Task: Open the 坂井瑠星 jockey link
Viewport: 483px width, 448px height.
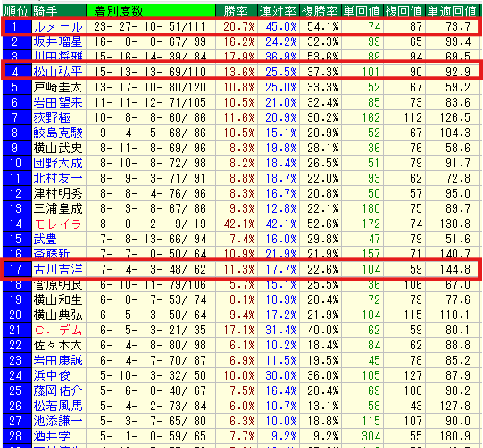Action: [x=58, y=42]
